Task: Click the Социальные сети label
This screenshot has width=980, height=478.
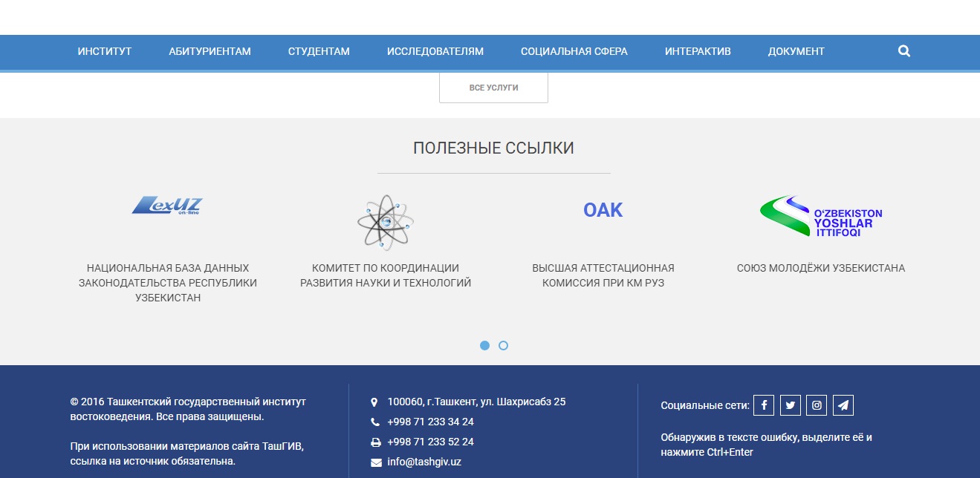Action: click(705, 405)
